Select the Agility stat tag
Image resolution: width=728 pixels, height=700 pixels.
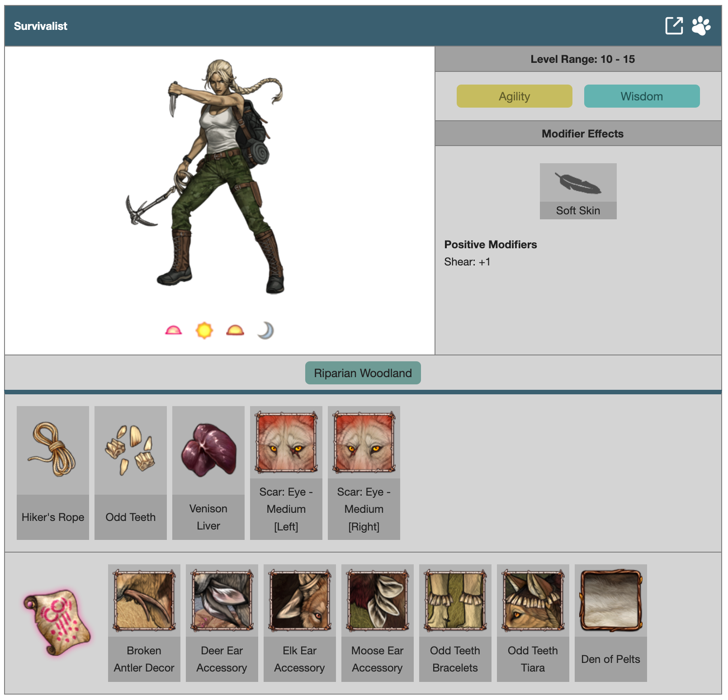point(514,96)
